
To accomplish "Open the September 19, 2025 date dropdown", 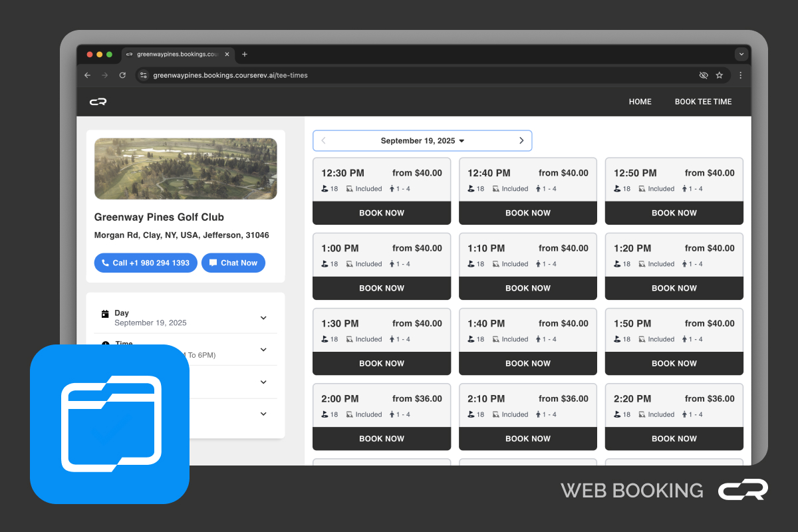I will [x=422, y=140].
